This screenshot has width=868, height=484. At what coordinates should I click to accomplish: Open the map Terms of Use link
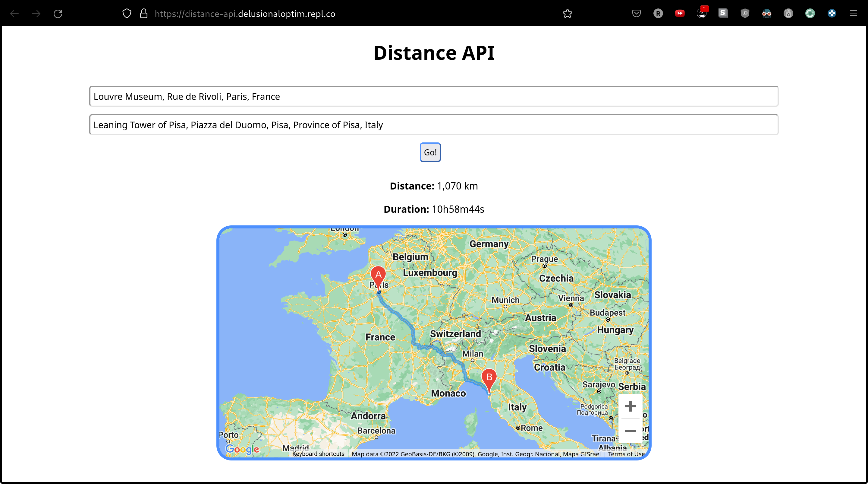tap(626, 454)
